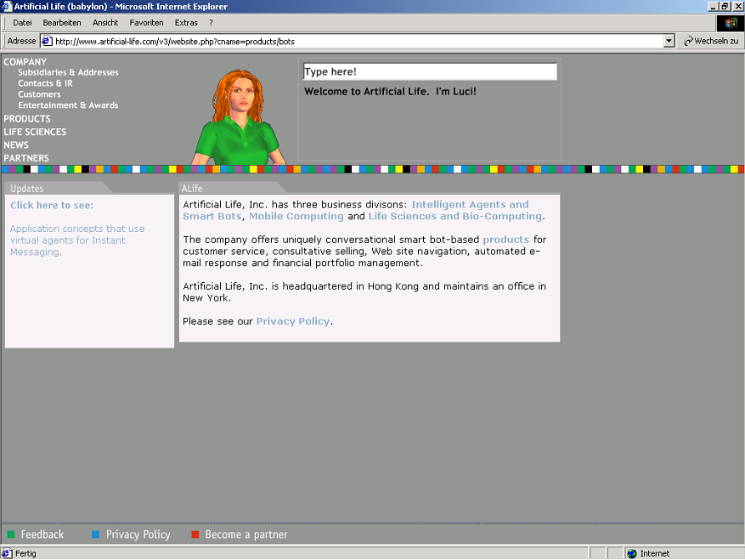
Task: Go to the NEWS section
Action: 16,145
